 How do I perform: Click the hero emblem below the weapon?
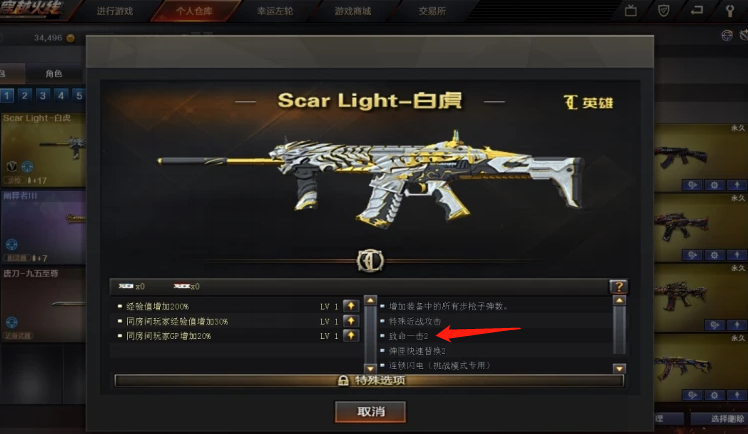(x=370, y=261)
